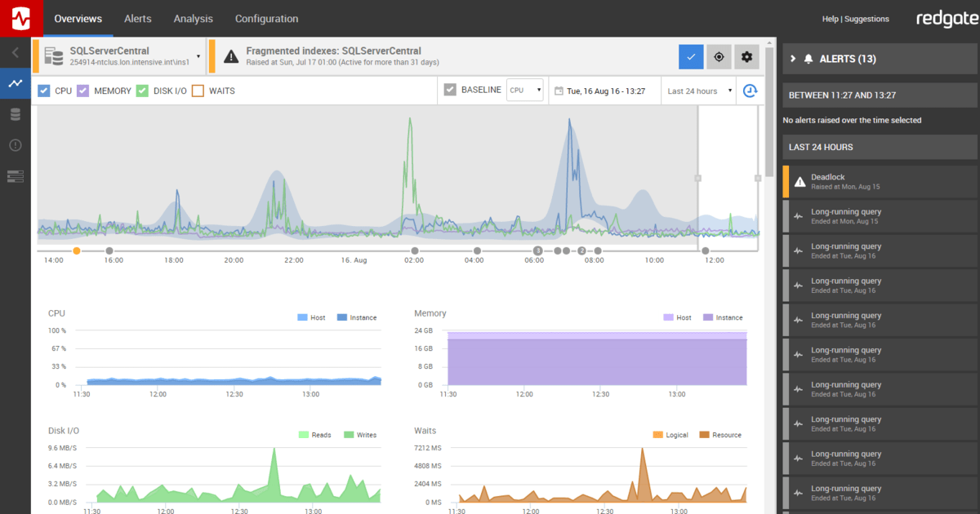Click the blue clock refresh icon next to time range
Screen dimensions: 980x514
coord(750,91)
